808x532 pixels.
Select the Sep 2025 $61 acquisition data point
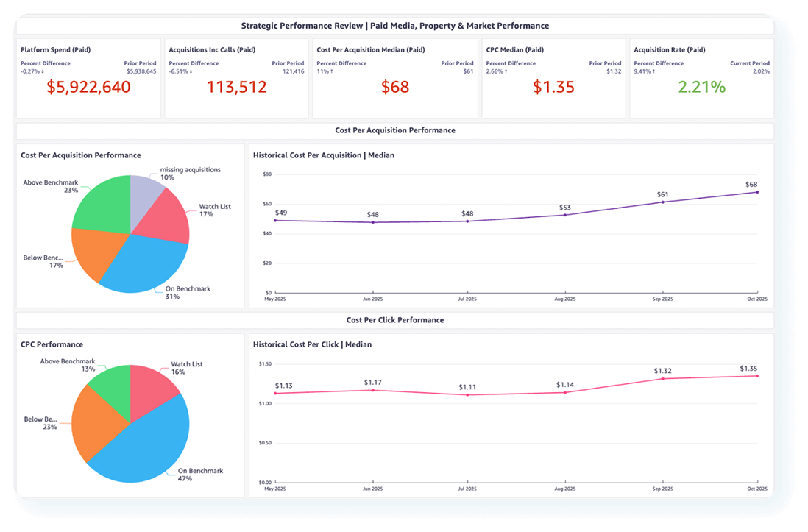pyautogui.click(x=662, y=202)
